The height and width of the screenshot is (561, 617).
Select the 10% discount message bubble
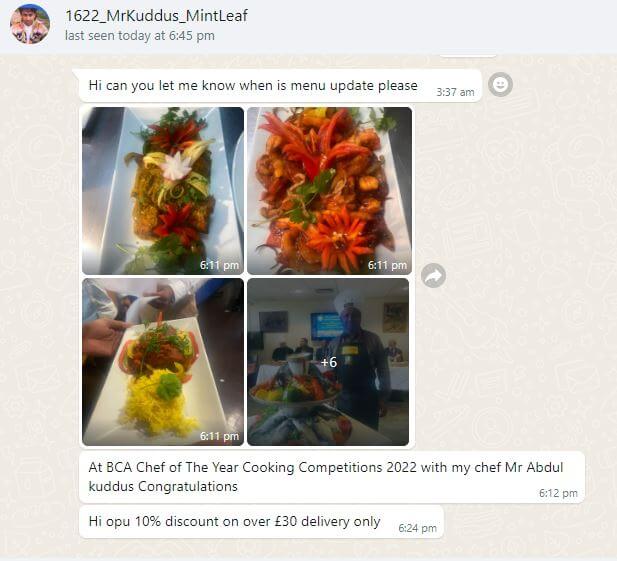(261, 522)
